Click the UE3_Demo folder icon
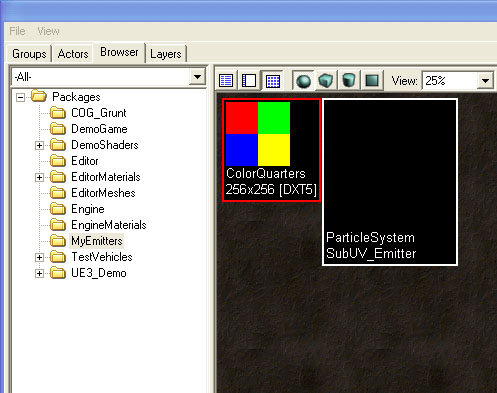The height and width of the screenshot is (393, 497). 58,273
